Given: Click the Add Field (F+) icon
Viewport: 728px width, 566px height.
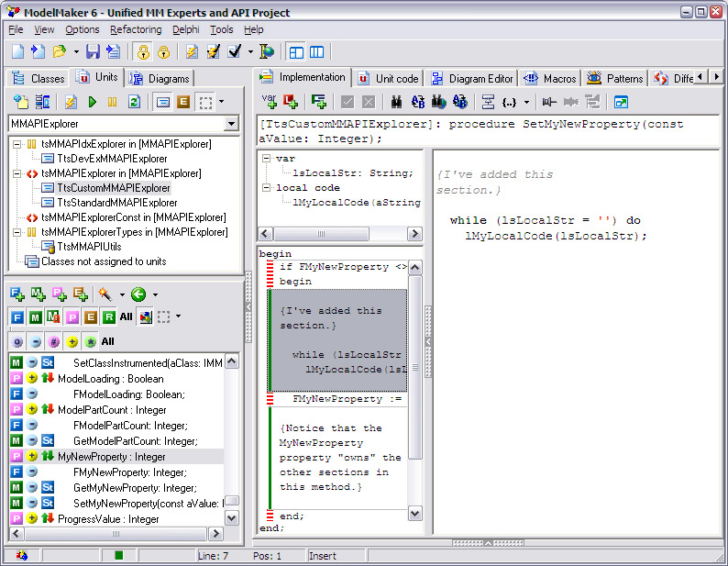Looking at the screenshot, I should click(x=17, y=294).
